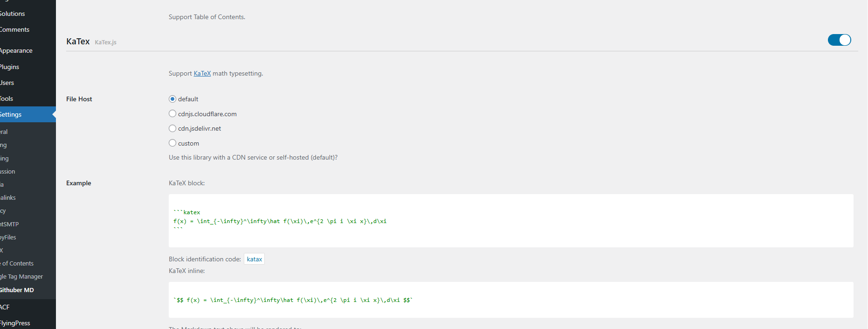The image size is (868, 329).
Task: Open Comments in the admin sidebar
Action: [15, 29]
